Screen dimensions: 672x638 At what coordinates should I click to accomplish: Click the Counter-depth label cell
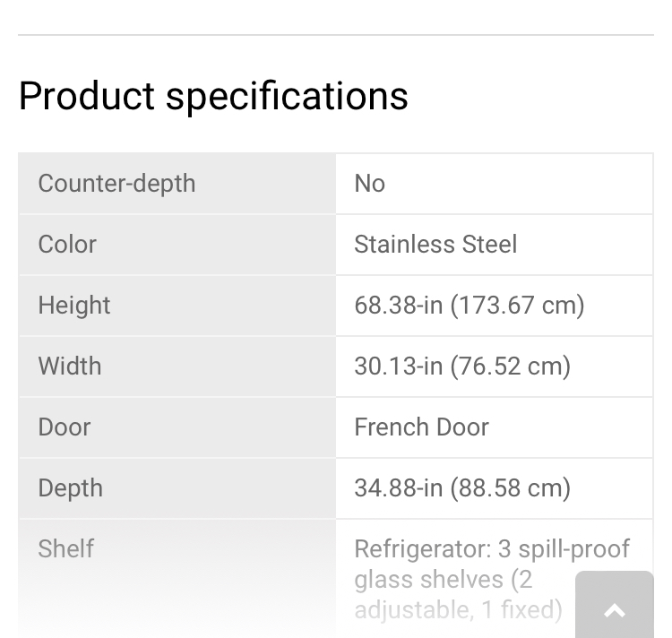pyautogui.click(x=177, y=184)
